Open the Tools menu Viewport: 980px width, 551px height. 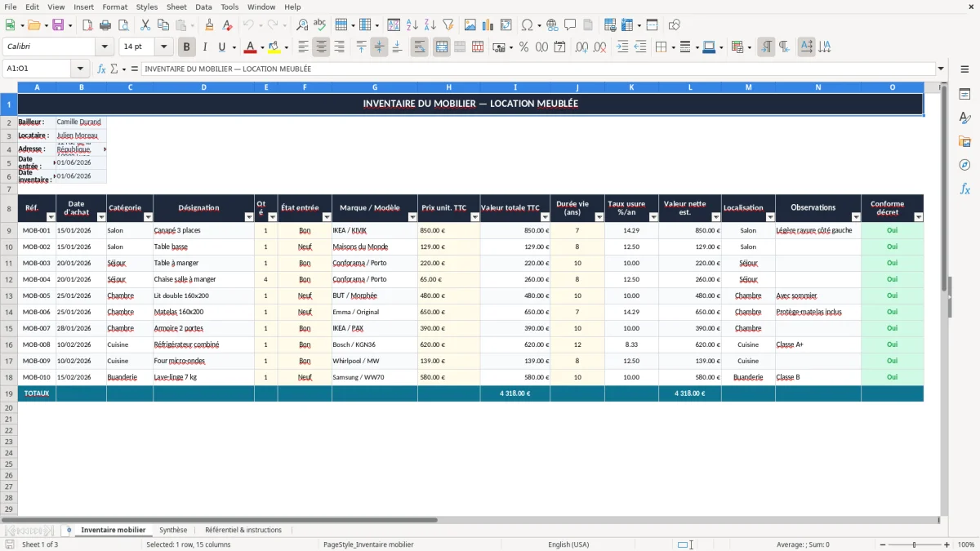click(x=229, y=7)
